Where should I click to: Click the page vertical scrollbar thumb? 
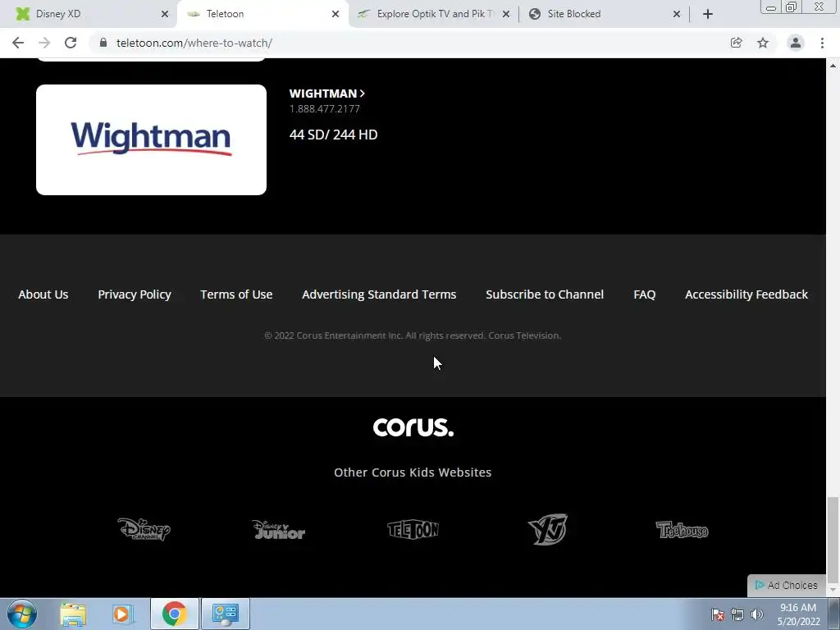point(833,540)
